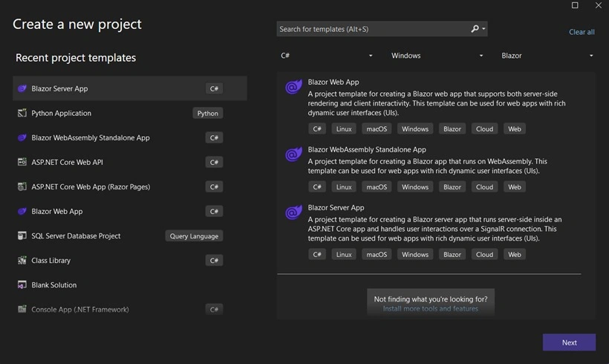
Task: Click the C# tag under Blazor WebAssembly result
Action: pyautogui.click(x=317, y=187)
